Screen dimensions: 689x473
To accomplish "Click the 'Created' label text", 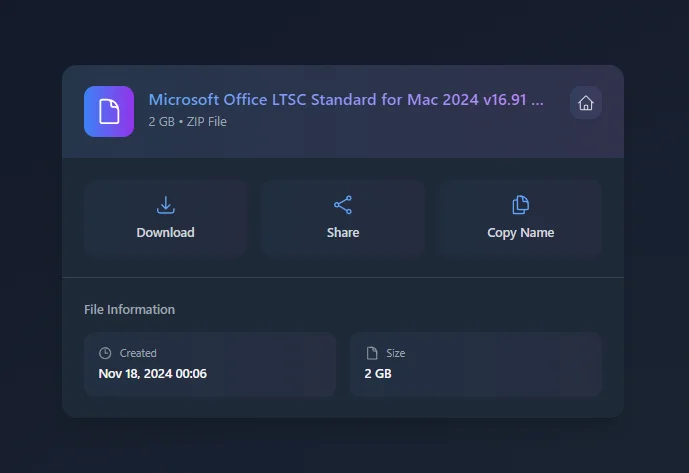I will tap(138, 353).
